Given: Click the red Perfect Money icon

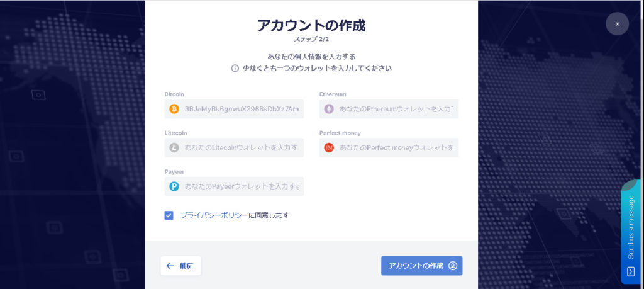Looking at the screenshot, I should 329,147.
